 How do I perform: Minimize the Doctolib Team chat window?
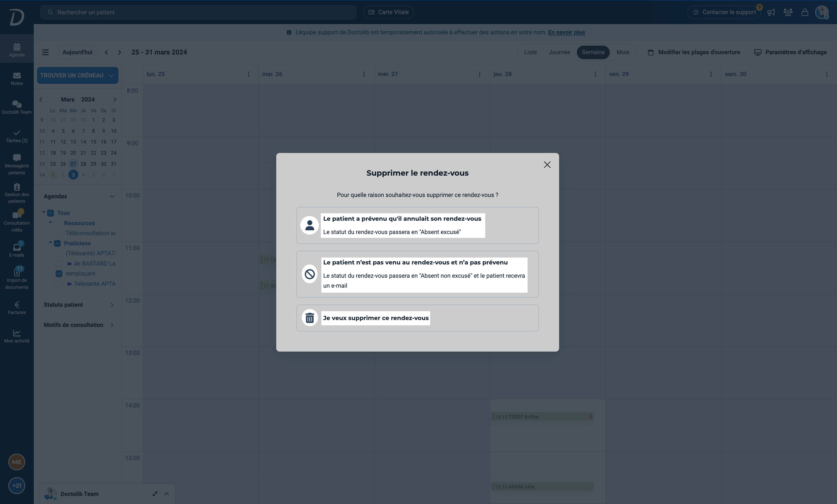coord(155,494)
